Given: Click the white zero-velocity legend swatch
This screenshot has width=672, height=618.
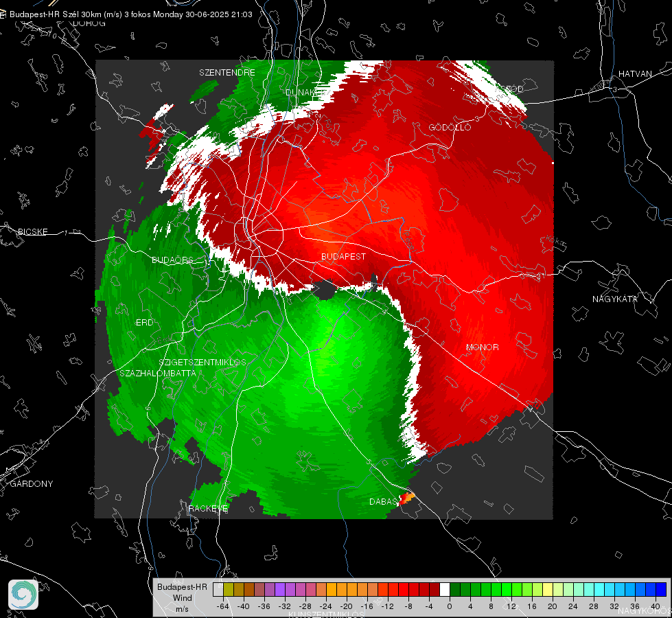Looking at the screenshot, I should pyautogui.click(x=445, y=589).
